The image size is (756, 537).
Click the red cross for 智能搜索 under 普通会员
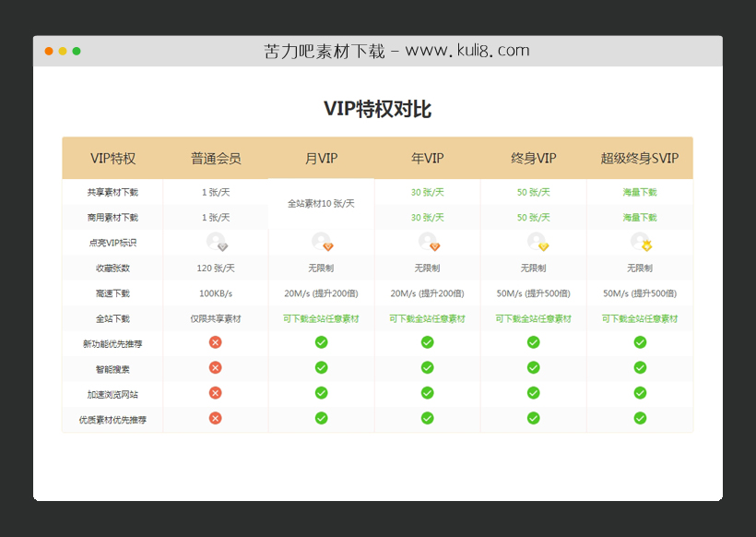pyautogui.click(x=215, y=366)
